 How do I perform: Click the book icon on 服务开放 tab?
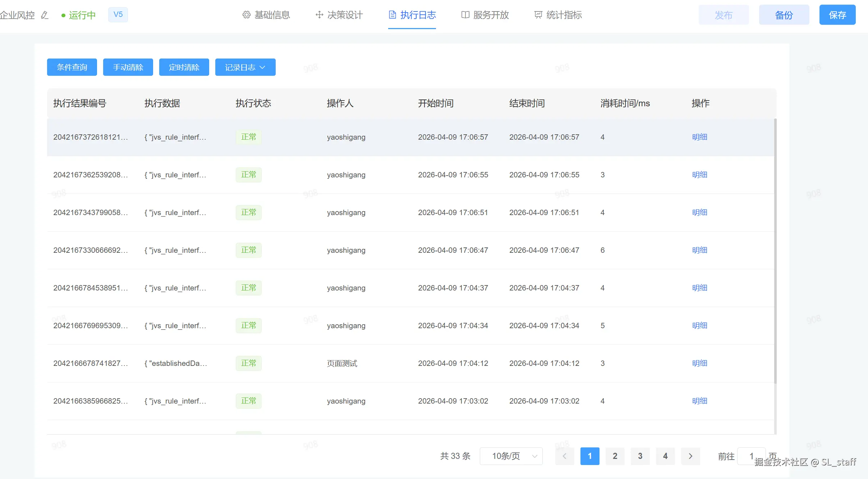click(465, 15)
